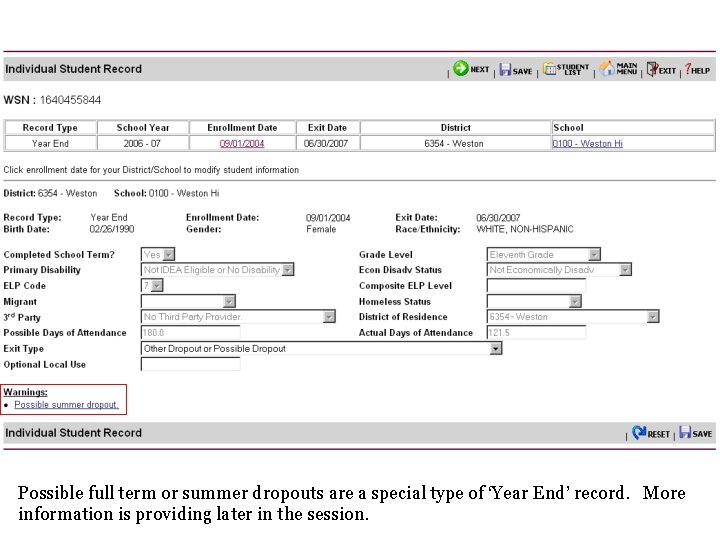Click the '06/30/2007' exit date table cell
720x540 pixels.
point(326,143)
